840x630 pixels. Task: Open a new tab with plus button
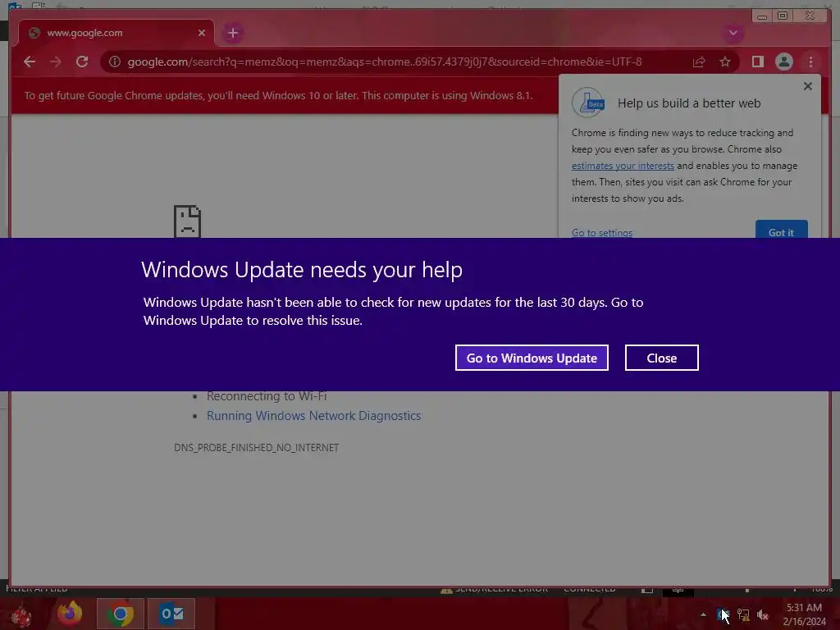[x=232, y=33]
